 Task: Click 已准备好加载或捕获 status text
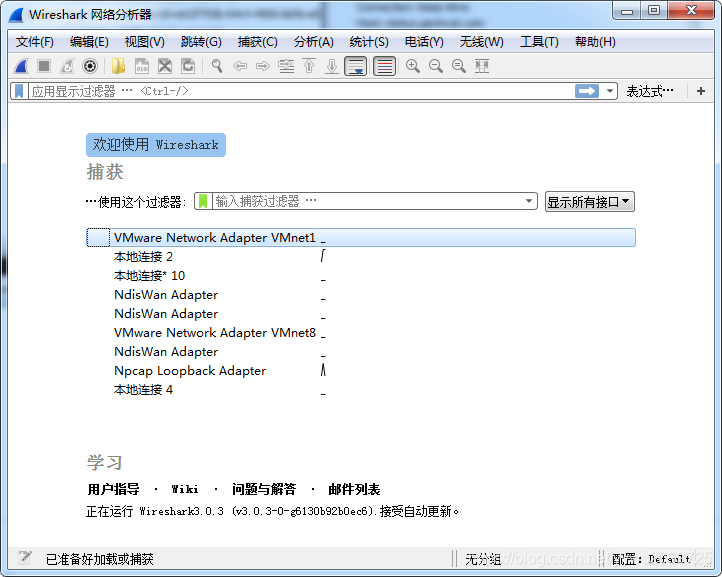pyautogui.click(x=99, y=559)
